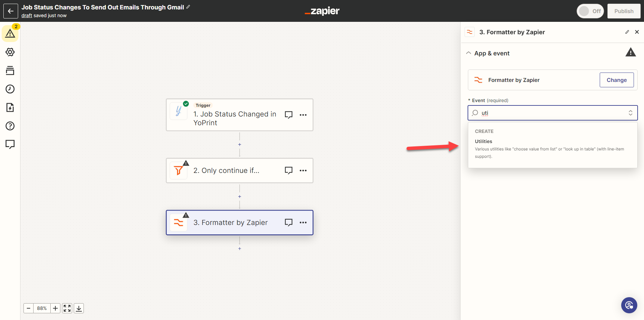Toggle the Zap On/Off switch
The width and height of the screenshot is (644, 320).
pos(590,11)
